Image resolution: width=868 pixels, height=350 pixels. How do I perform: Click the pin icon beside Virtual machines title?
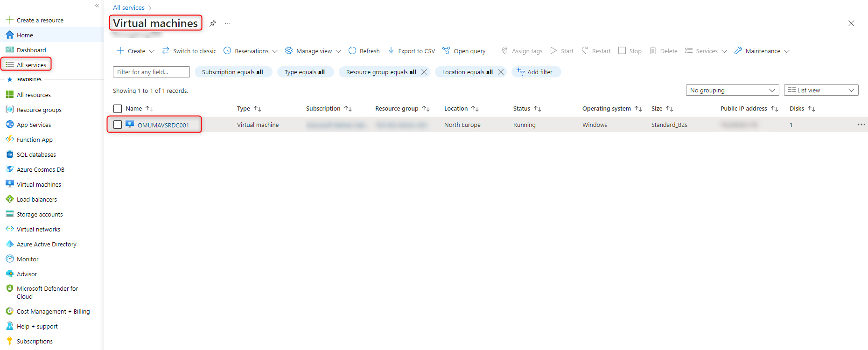213,23
